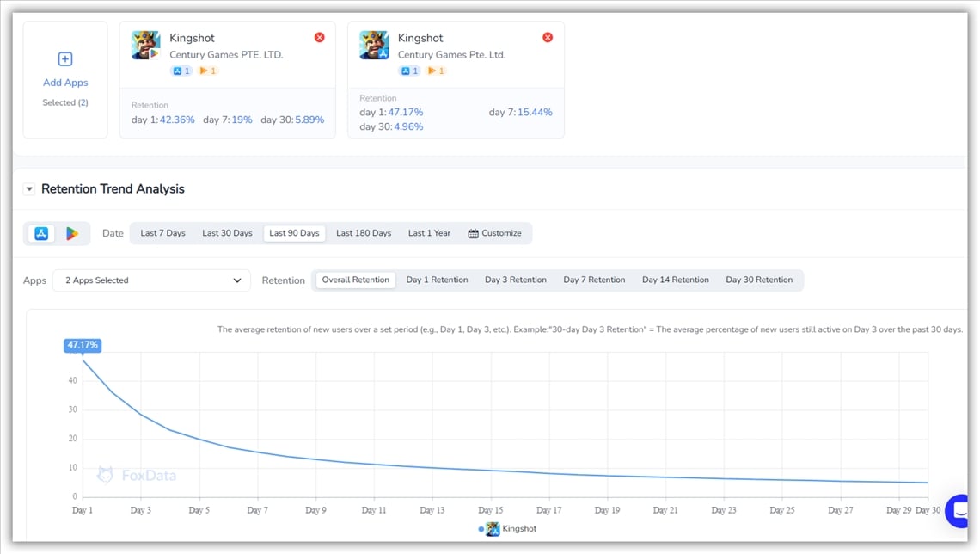Image resolution: width=980 pixels, height=554 pixels.
Task: Switch to the Google Play platform icon
Action: 72,232
